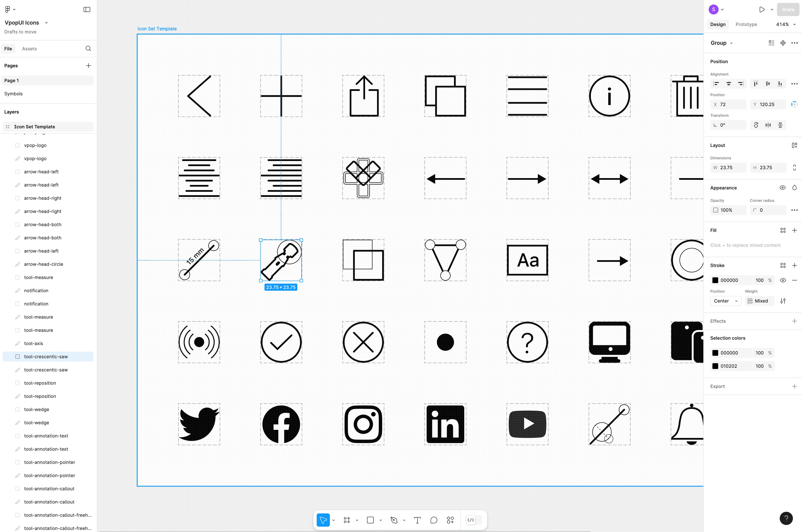Toggle Dev Mode switch
The width and height of the screenshot is (802, 532).
click(x=474, y=520)
